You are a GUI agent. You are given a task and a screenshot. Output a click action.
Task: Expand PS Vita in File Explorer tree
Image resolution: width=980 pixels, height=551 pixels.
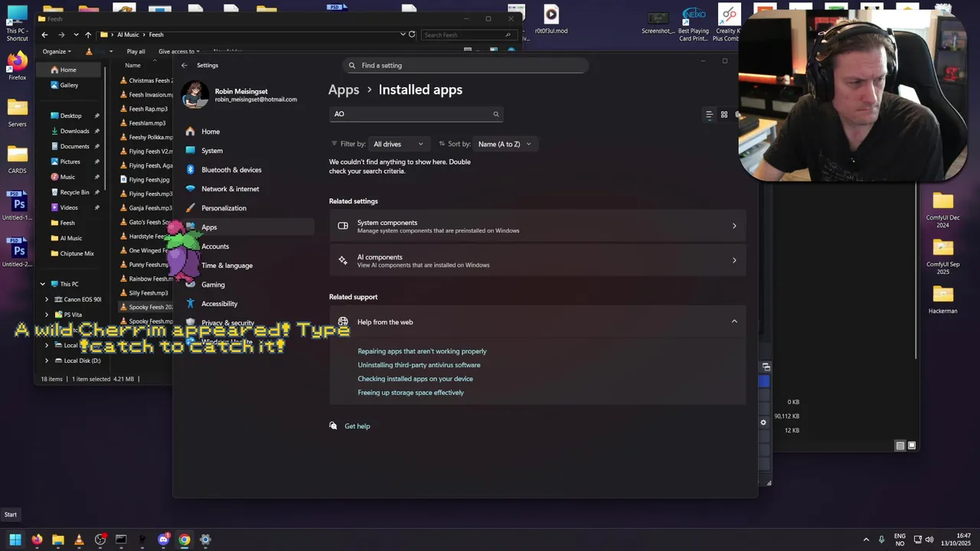coord(47,315)
